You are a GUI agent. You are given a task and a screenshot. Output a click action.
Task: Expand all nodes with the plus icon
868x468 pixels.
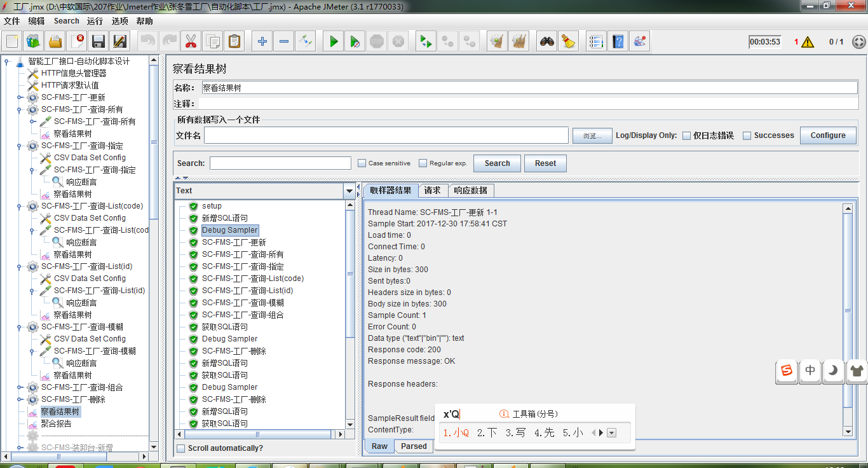[262, 42]
